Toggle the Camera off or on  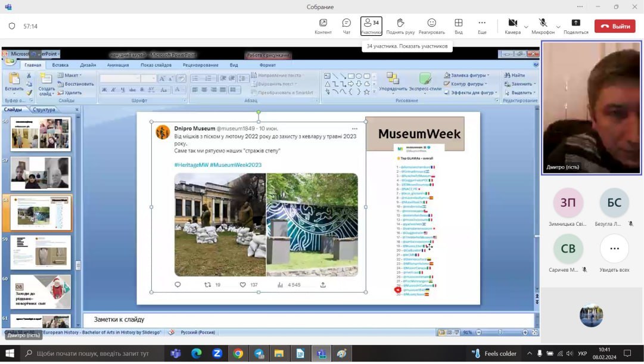pyautogui.click(x=512, y=23)
